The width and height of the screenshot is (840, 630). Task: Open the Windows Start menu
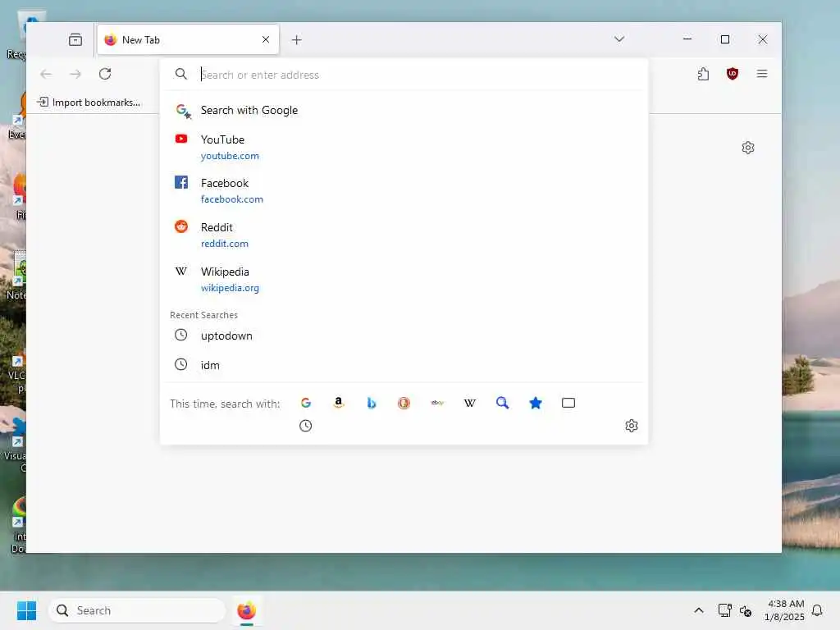click(x=26, y=610)
